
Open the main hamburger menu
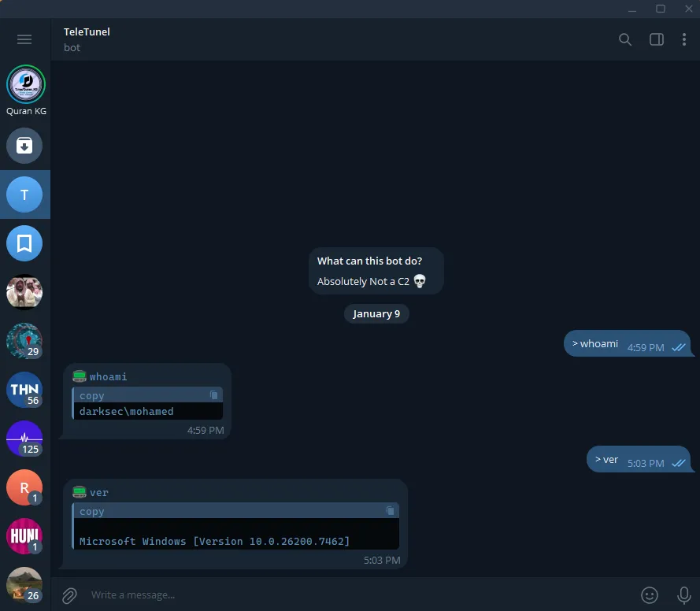[24, 39]
